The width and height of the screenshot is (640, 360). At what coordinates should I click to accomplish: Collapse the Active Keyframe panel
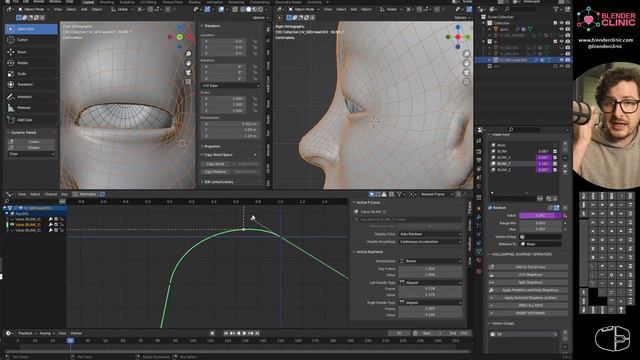[x=369, y=252]
